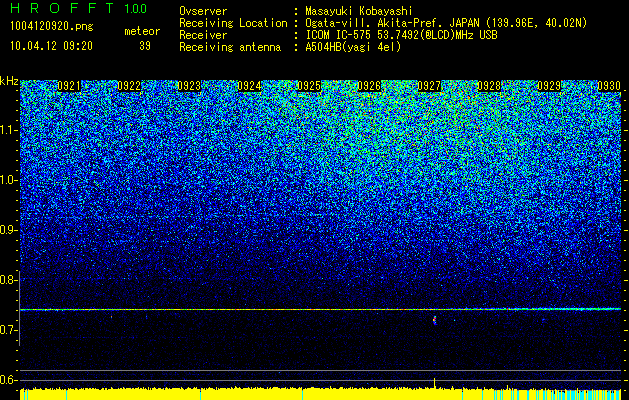
Task: Click the 1.0 kHz frequency axis label
Action: (8, 180)
